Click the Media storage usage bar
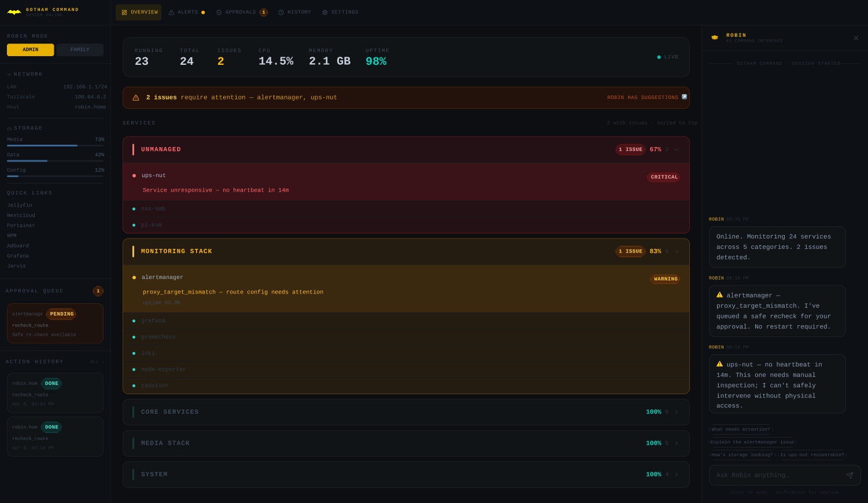The width and height of the screenshot is (868, 503). point(56,145)
